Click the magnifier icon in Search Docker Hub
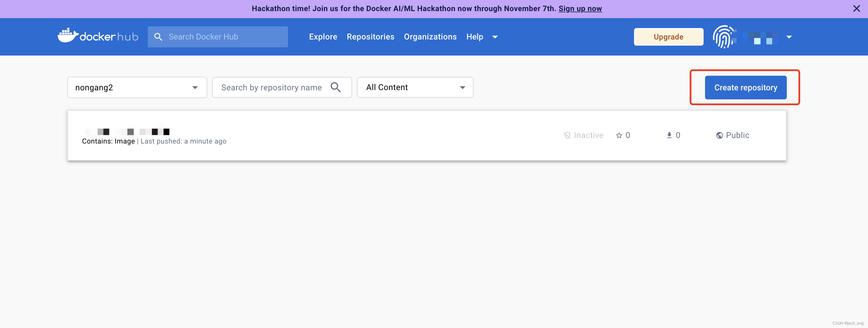 point(158,37)
